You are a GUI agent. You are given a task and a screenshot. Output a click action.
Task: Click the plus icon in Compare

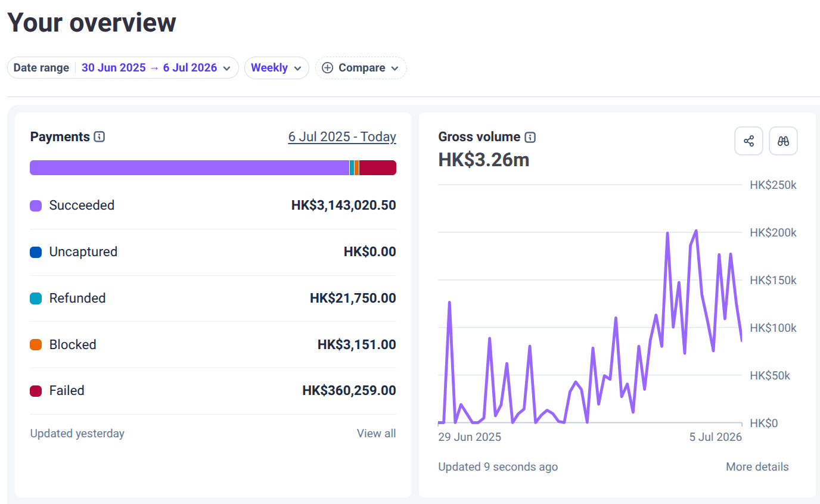327,68
